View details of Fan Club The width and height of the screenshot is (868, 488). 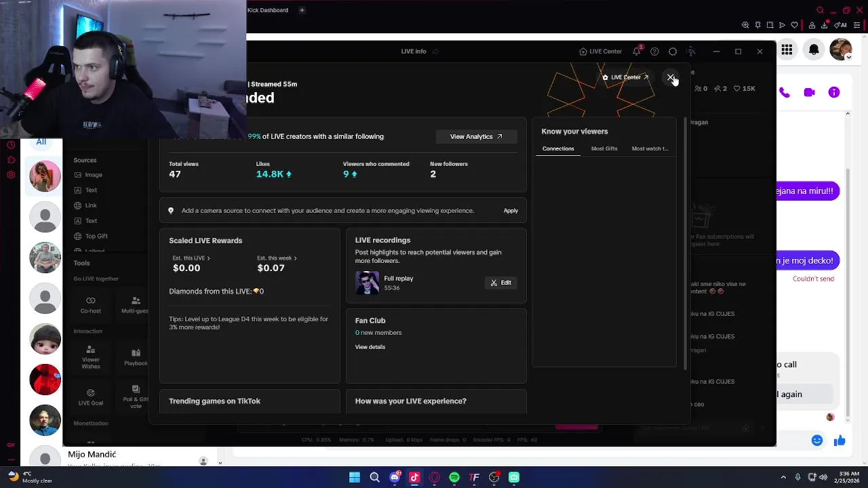[370, 347]
